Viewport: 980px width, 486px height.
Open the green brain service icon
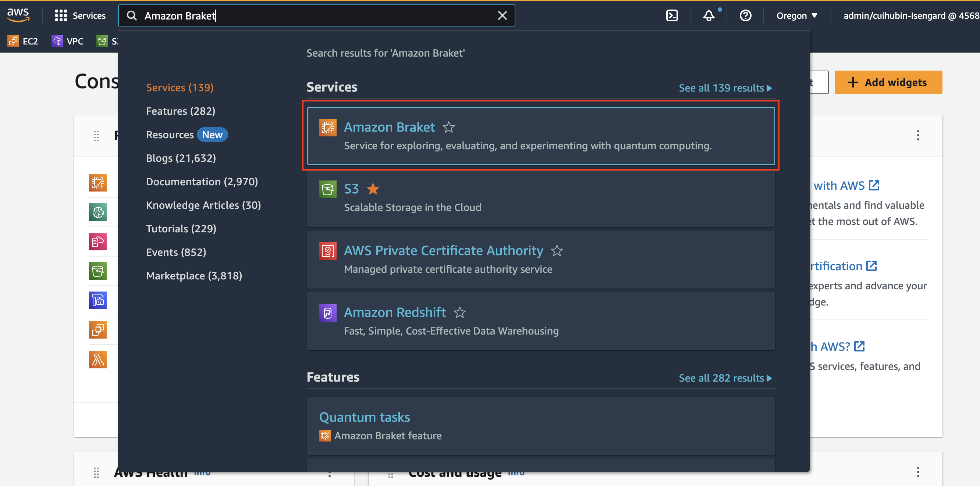(98, 212)
